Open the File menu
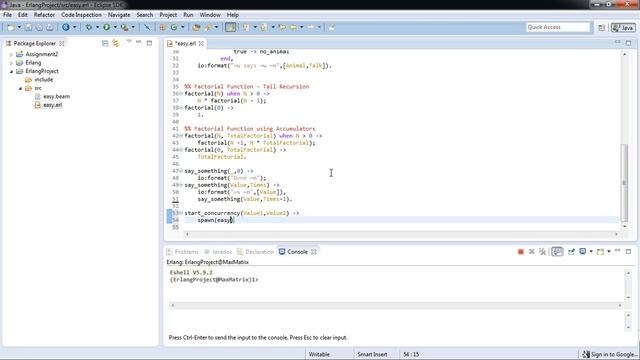 click(x=7, y=15)
